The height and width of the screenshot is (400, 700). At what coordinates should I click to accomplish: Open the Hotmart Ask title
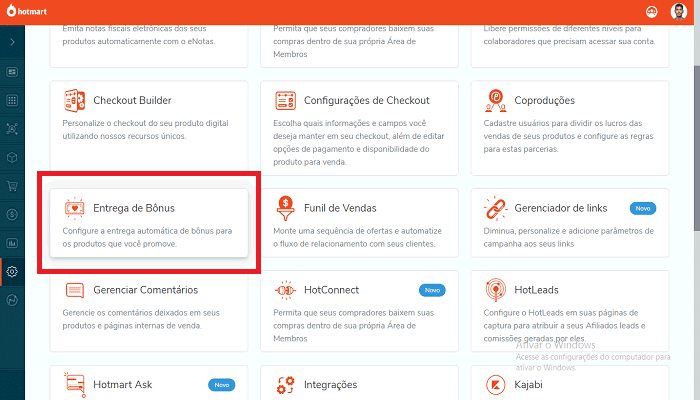123,384
